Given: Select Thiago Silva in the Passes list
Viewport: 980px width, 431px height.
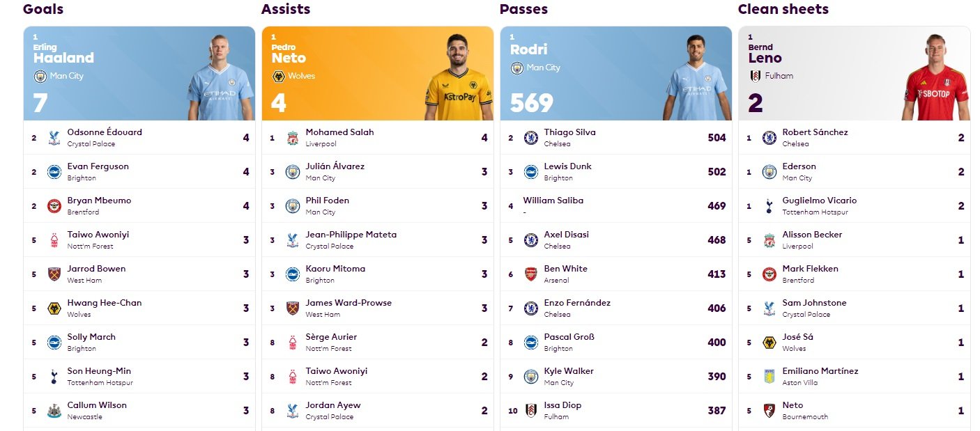Looking at the screenshot, I should (x=616, y=138).
